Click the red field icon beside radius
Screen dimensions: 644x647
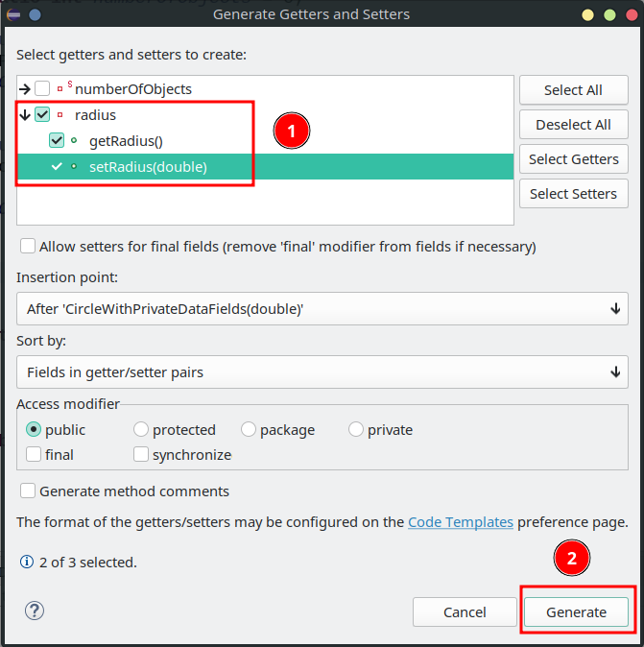[x=60, y=115]
